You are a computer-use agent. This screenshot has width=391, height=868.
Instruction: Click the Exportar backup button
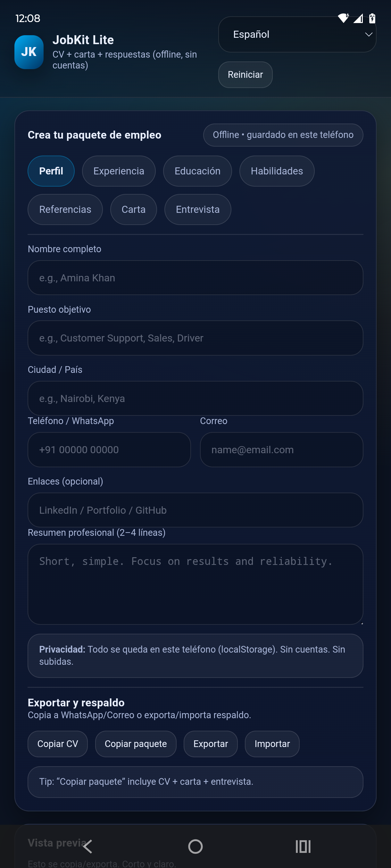pos(210,744)
